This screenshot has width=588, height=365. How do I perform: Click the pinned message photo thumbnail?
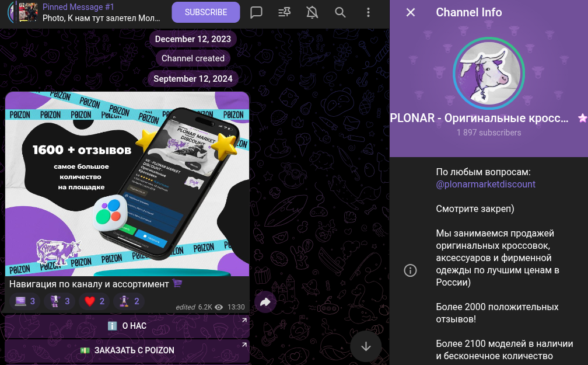(29, 12)
